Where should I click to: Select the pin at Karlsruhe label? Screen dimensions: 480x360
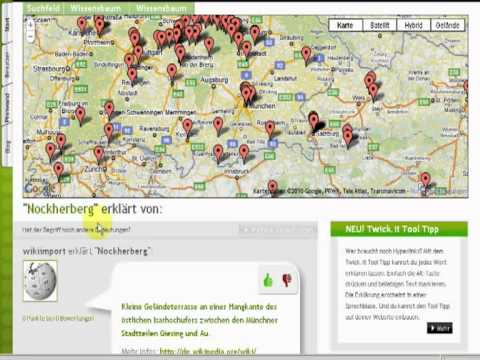coord(82,26)
